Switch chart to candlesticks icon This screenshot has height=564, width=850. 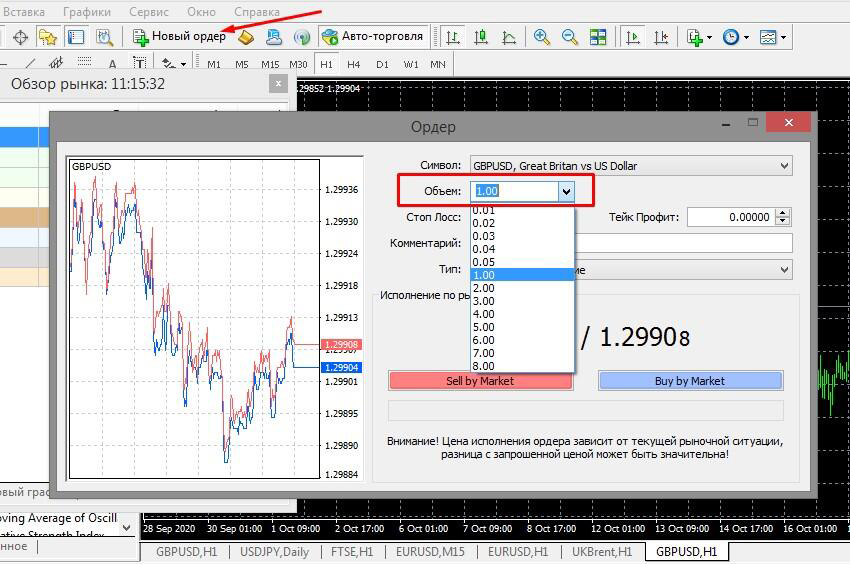[x=481, y=37]
